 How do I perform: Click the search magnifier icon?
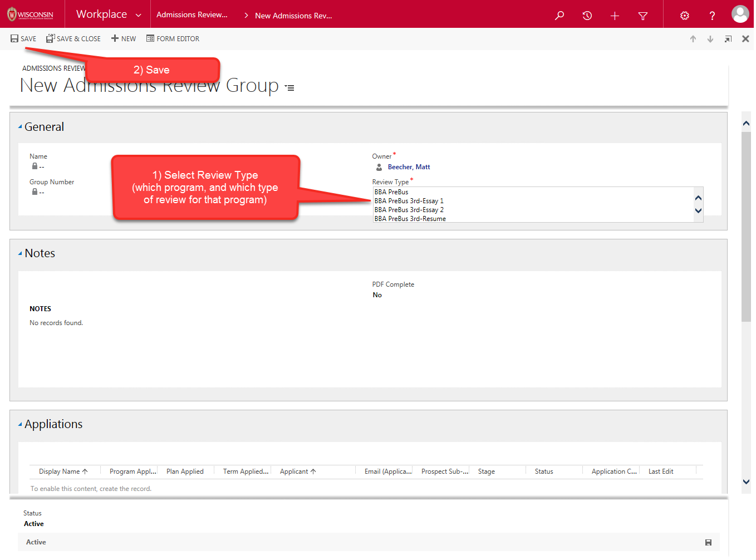coord(559,16)
